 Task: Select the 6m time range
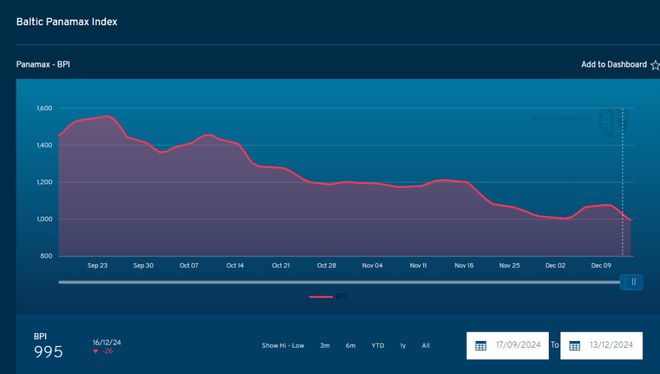point(351,345)
